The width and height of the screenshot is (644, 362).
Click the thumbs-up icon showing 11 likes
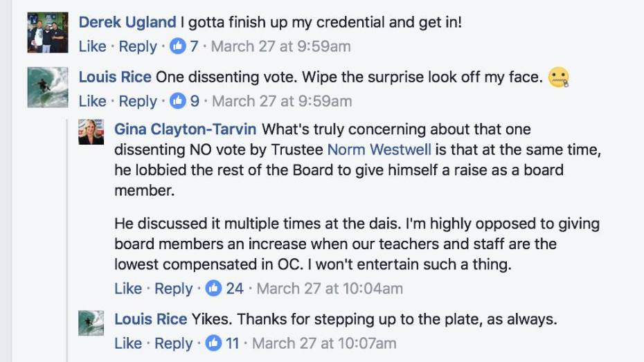(x=214, y=343)
